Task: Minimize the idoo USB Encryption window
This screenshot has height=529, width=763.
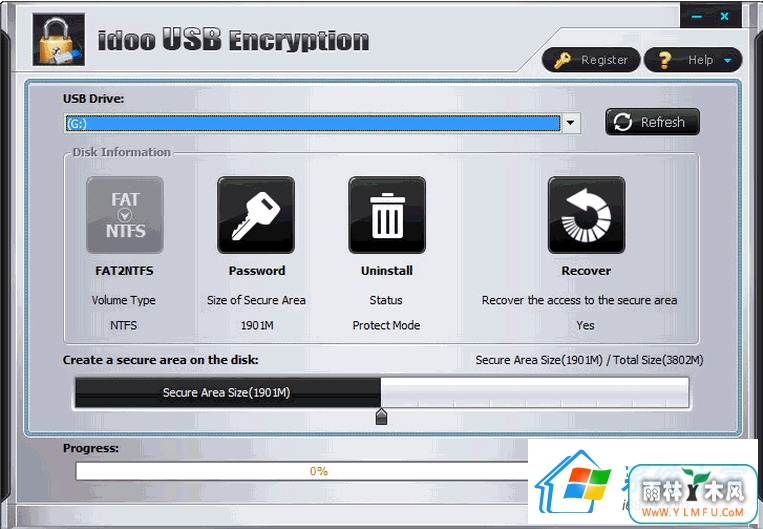Action: coord(697,17)
